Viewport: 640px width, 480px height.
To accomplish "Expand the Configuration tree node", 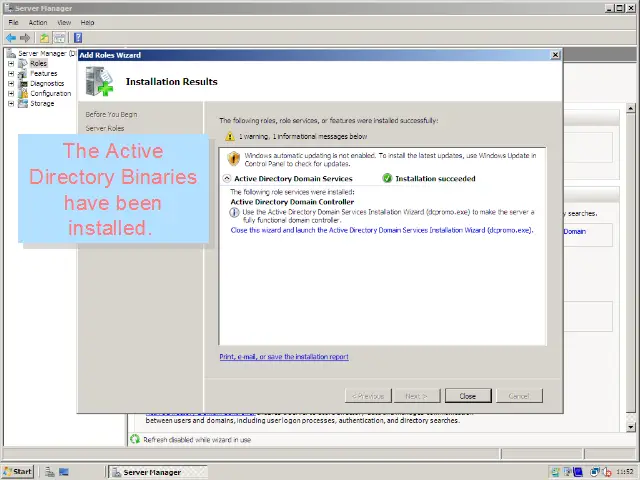I will point(11,93).
